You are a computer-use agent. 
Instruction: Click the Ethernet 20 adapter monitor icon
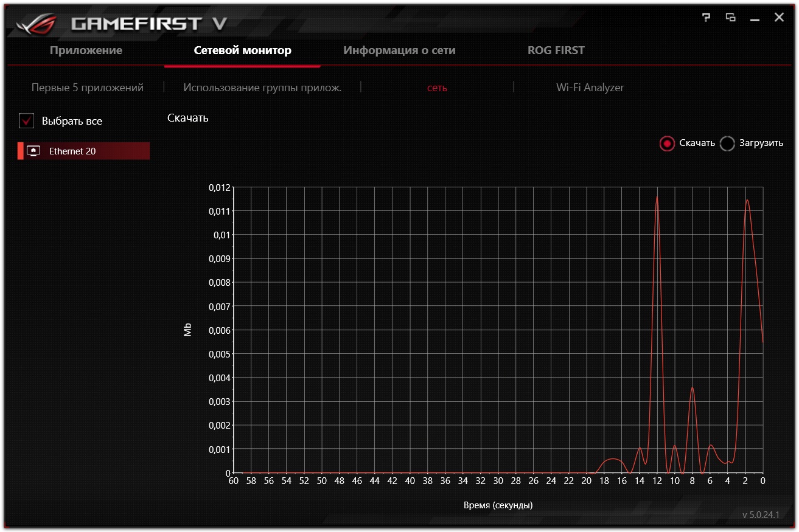coord(34,151)
